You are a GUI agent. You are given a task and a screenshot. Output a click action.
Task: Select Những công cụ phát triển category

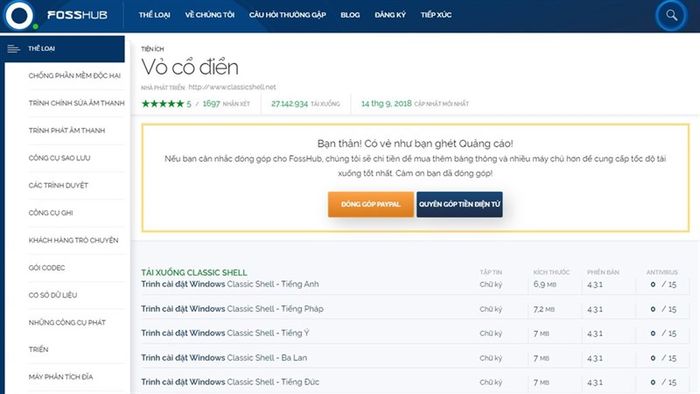67,336
